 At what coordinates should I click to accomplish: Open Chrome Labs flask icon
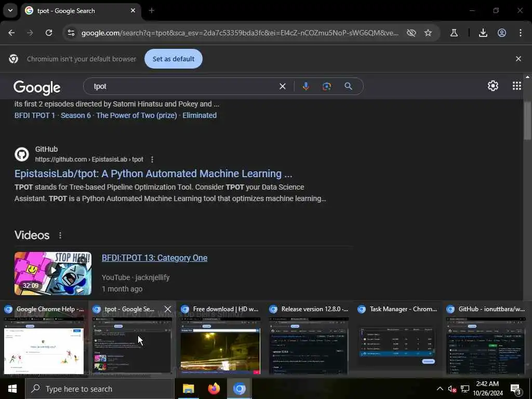[454, 33]
